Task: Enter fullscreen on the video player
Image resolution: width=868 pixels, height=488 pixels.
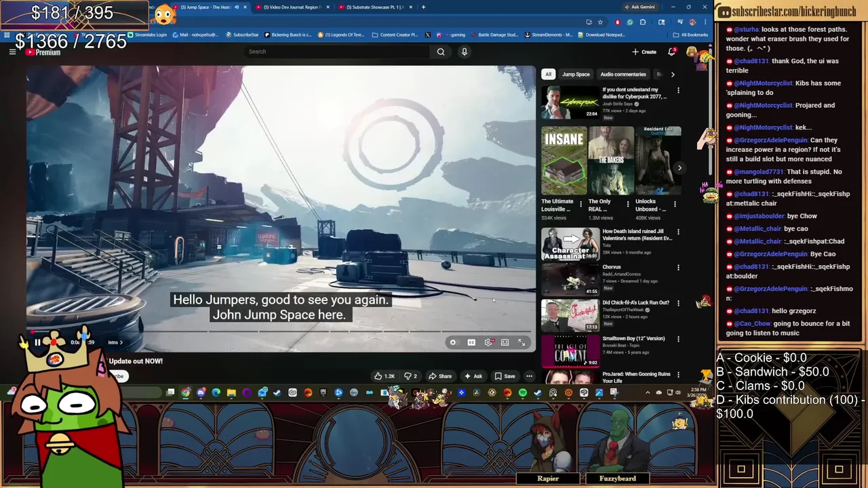Action: (521, 342)
